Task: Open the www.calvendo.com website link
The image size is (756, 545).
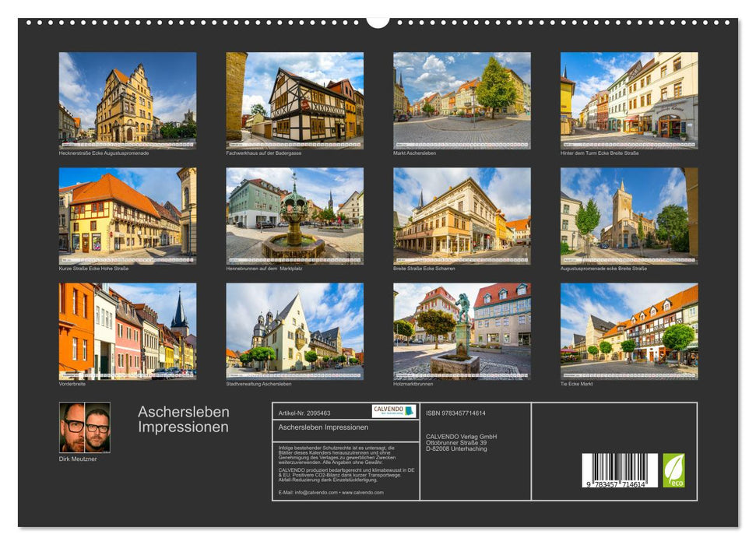Action: point(362,493)
